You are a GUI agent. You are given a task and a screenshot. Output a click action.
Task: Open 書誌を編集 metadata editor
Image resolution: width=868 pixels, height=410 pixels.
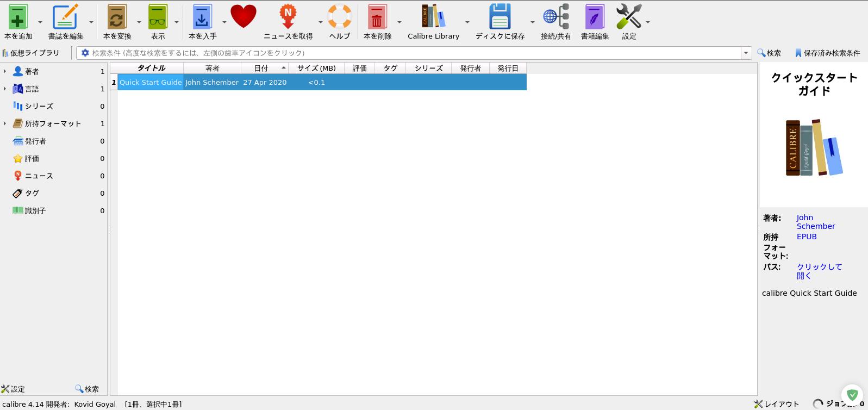point(65,17)
